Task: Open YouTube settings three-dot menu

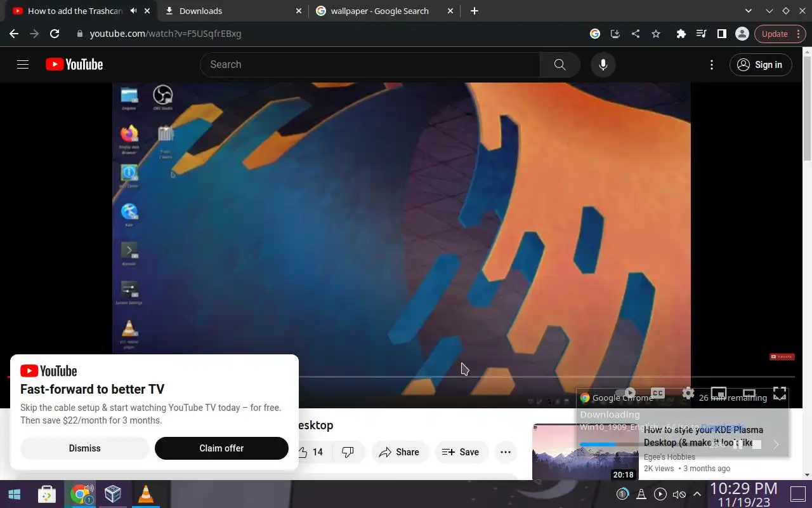Action: 712,64
